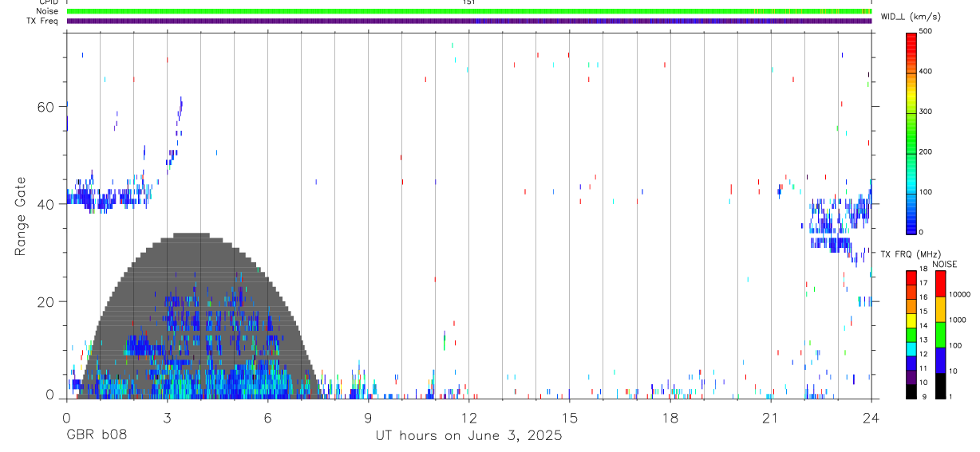Click the green segment of the NOISE colorbar
The width and height of the screenshot is (980, 452).
click(x=940, y=334)
